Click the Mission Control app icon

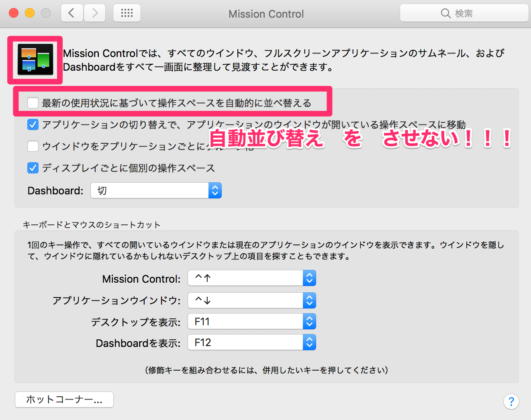point(35,60)
